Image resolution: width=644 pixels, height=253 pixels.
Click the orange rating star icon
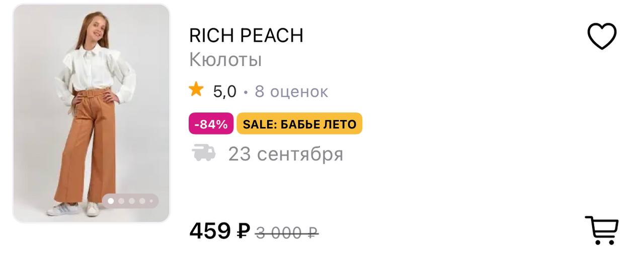point(196,90)
